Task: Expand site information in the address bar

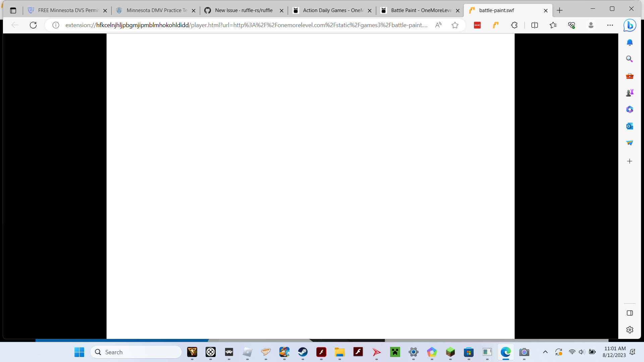Action: coord(56,25)
